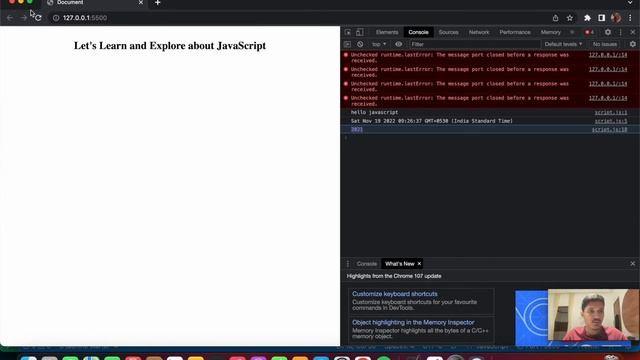This screenshot has height=360, width=640.
Task: Open the Chrome profile avatar
Action: pos(616,18)
